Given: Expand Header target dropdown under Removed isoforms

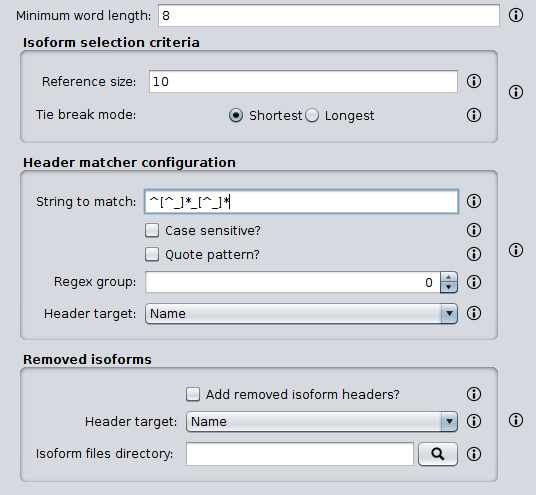Looking at the screenshot, I should pyautogui.click(x=322, y=422).
